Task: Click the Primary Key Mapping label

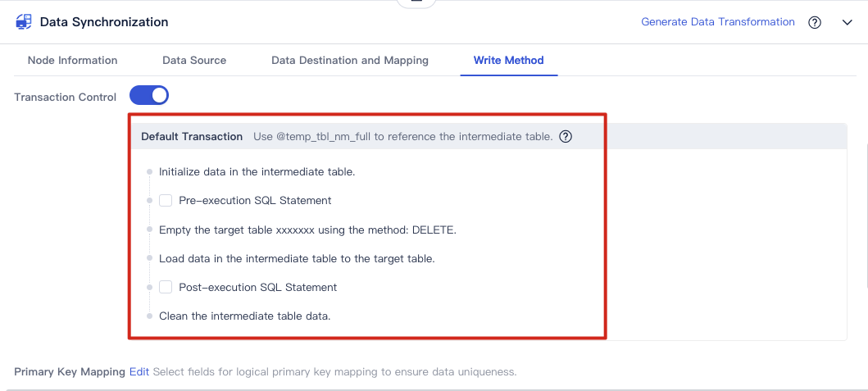Action: click(70, 371)
